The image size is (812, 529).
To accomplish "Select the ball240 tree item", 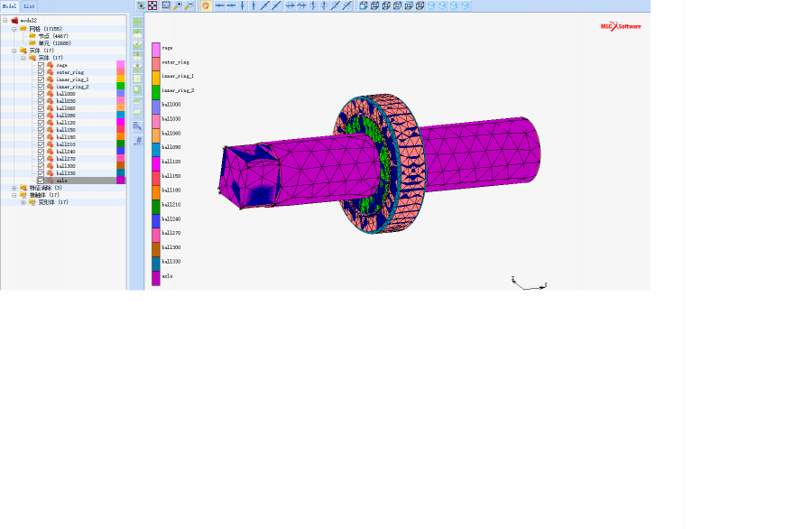I will [x=66, y=152].
